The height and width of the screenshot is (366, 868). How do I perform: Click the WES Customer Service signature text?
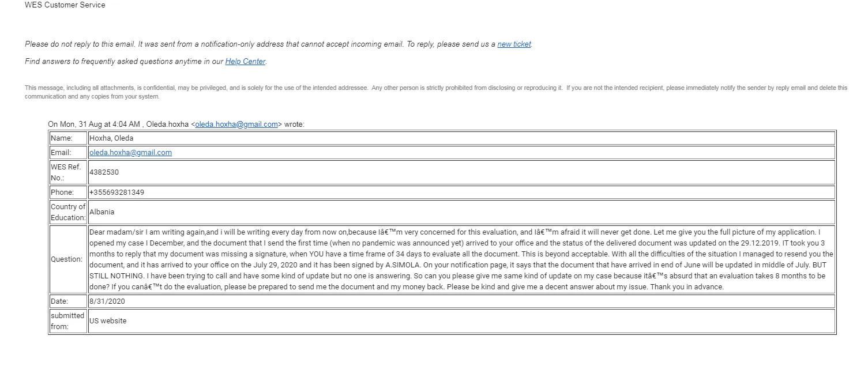pyautogui.click(x=65, y=5)
